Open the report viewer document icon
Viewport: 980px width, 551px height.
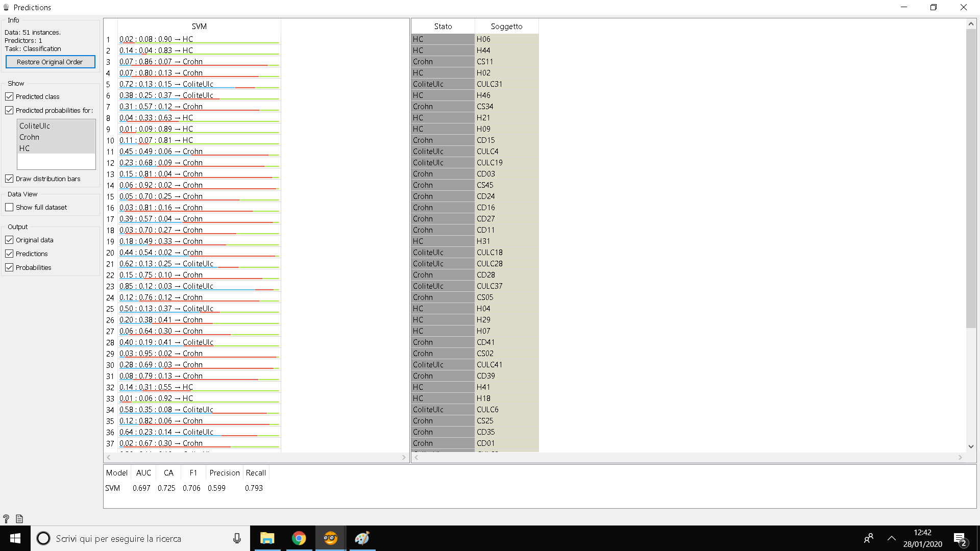(x=19, y=518)
